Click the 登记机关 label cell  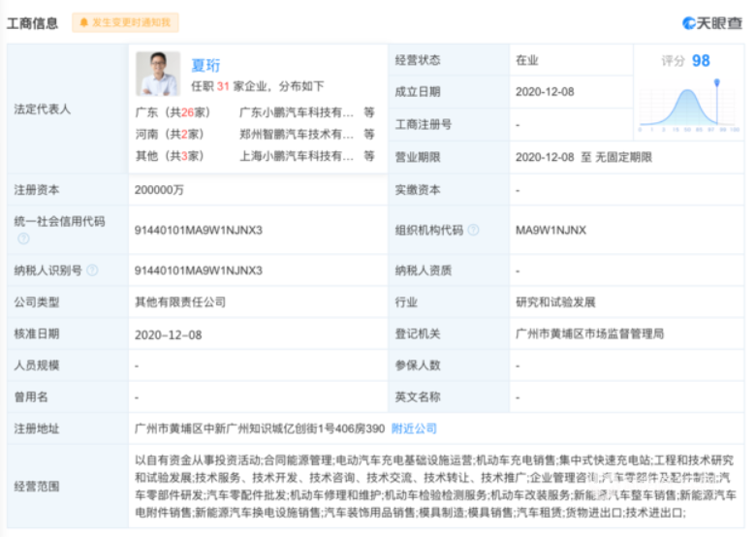(x=449, y=333)
